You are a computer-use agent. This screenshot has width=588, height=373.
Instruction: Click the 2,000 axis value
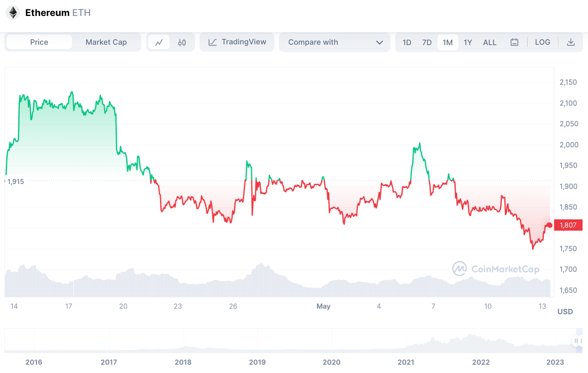click(x=569, y=145)
